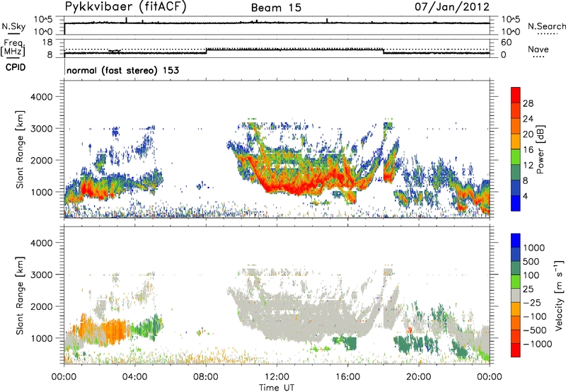Click the 100 label on Velocity bar
The width and height of the screenshot is (566, 392).
point(531,275)
